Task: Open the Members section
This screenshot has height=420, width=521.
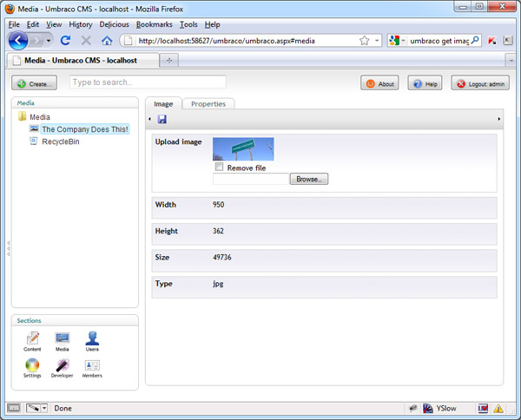Action: [92, 368]
